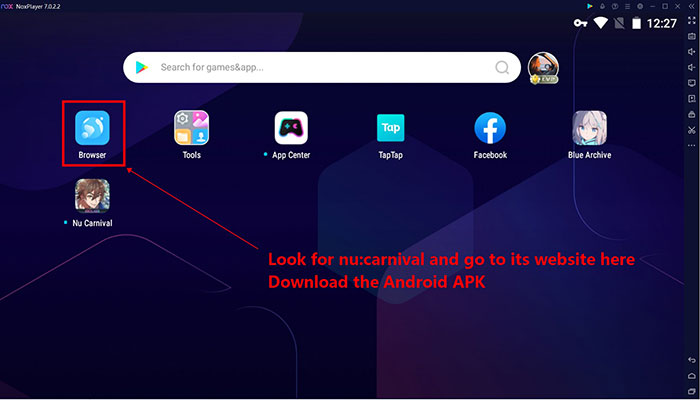Collapse the right sidebar with double arrow
This screenshot has width=700, height=400.
pos(692,6)
